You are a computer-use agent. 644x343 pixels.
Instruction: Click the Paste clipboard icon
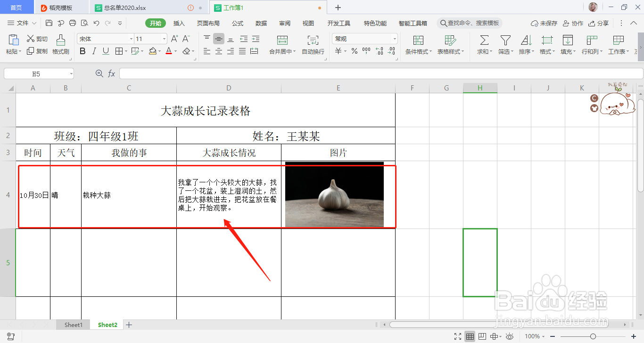[14, 41]
